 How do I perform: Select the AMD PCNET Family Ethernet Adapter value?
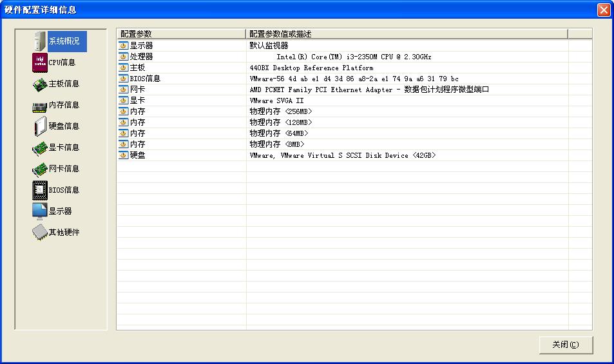(x=369, y=90)
